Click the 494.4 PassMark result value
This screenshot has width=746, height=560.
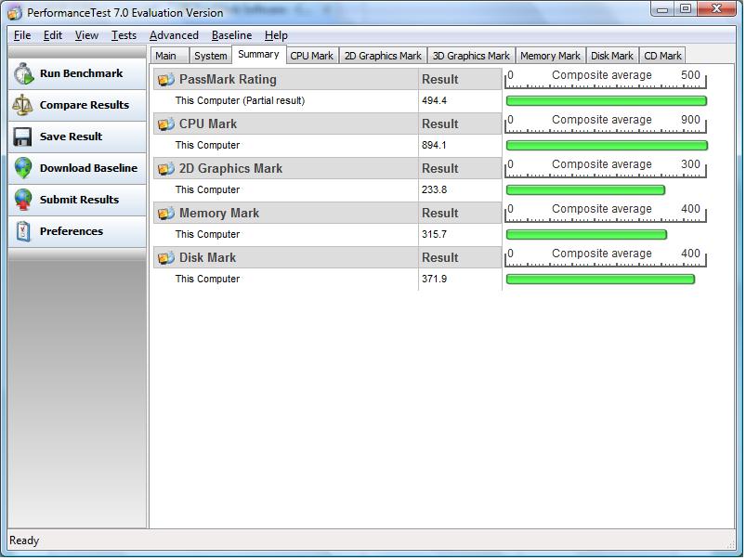point(435,101)
